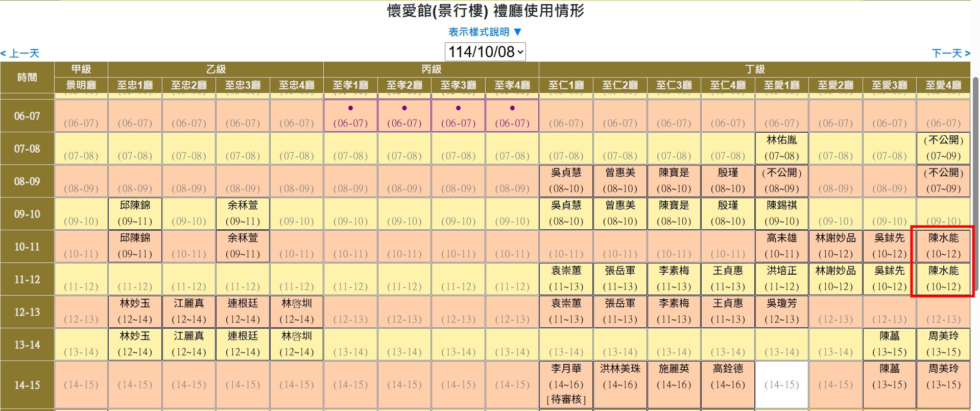Click the purple dot in 至孝4廳 06-07
Image resolution: width=980 pixels, height=411 pixels.
[x=512, y=108]
